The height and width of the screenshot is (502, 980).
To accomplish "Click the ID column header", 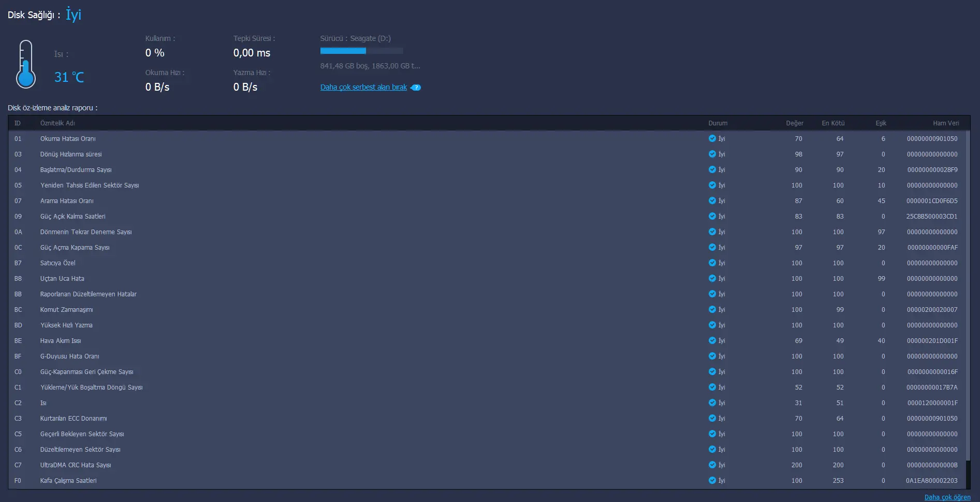I will pyautogui.click(x=18, y=123).
